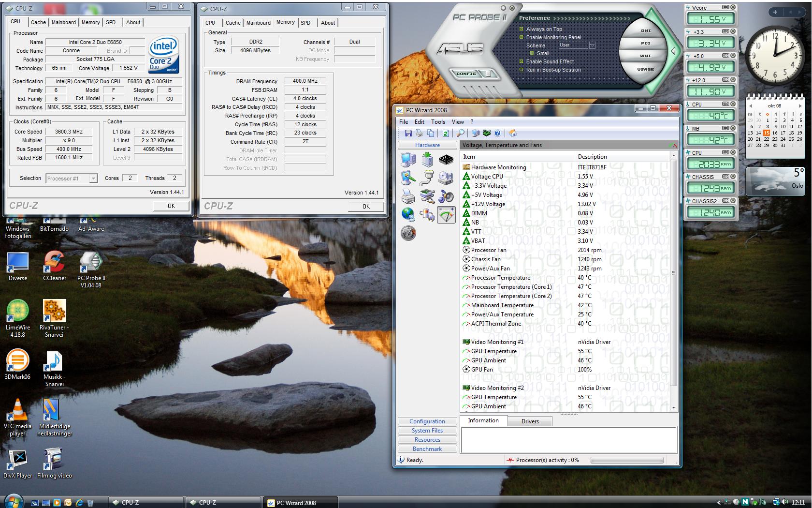Click the green chip icon in PC Wizard toolbar
The height and width of the screenshot is (508, 812).
click(487, 133)
